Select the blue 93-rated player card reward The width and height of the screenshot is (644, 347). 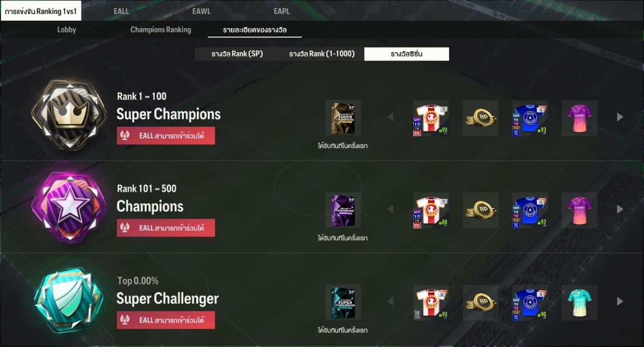click(x=530, y=118)
